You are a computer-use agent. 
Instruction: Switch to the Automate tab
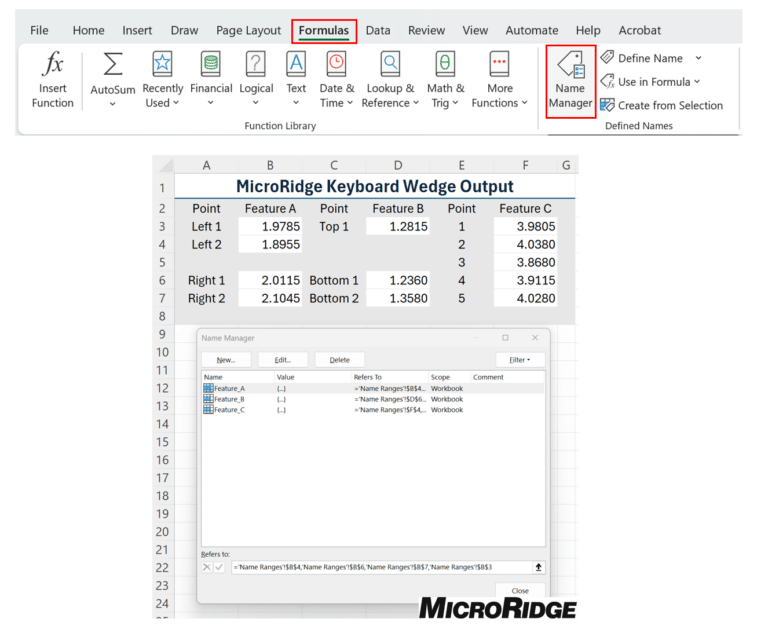[532, 30]
